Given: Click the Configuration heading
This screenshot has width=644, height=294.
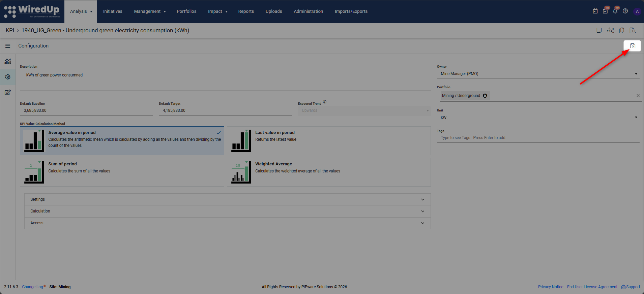Looking at the screenshot, I should point(33,46).
